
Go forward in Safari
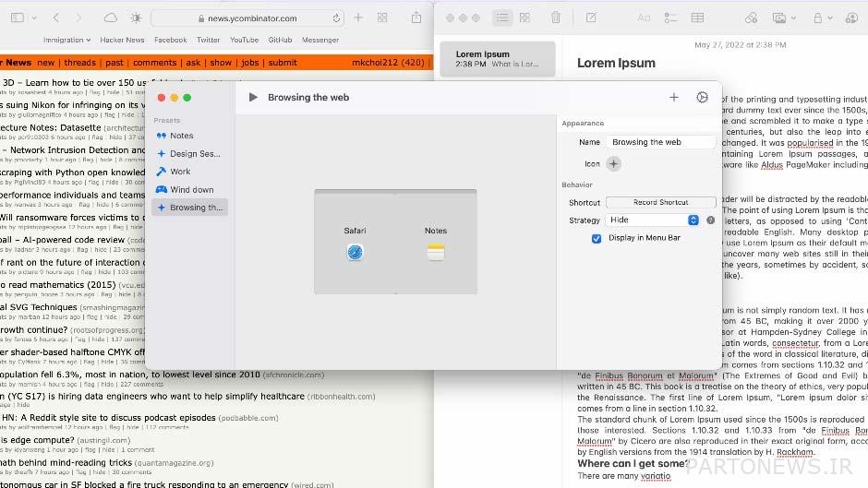78,18
